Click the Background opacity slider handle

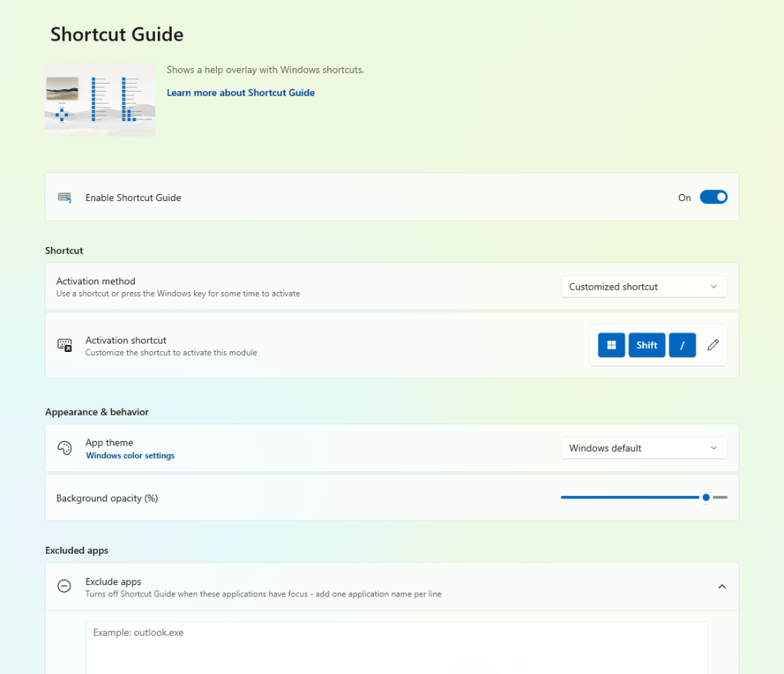706,498
